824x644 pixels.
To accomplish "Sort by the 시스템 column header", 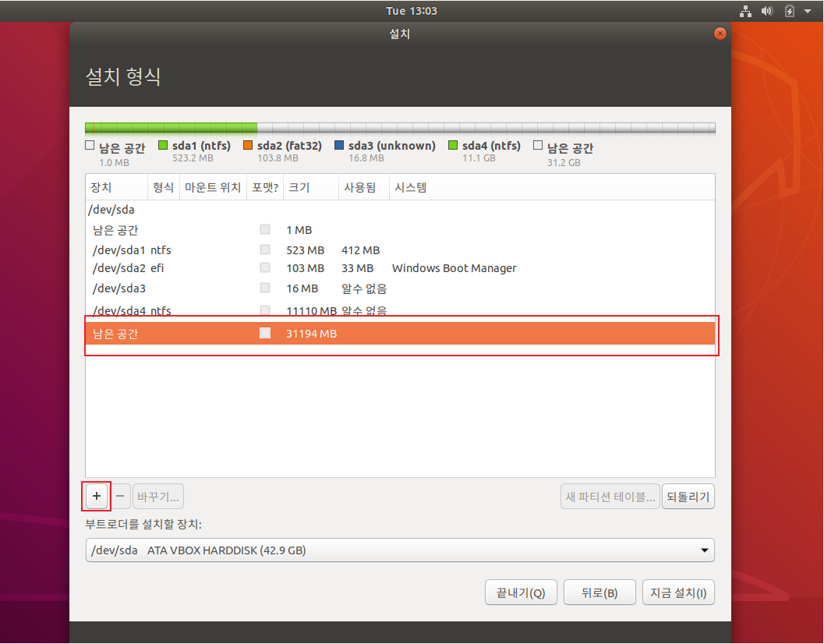I will pyautogui.click(x=552, y=187).
